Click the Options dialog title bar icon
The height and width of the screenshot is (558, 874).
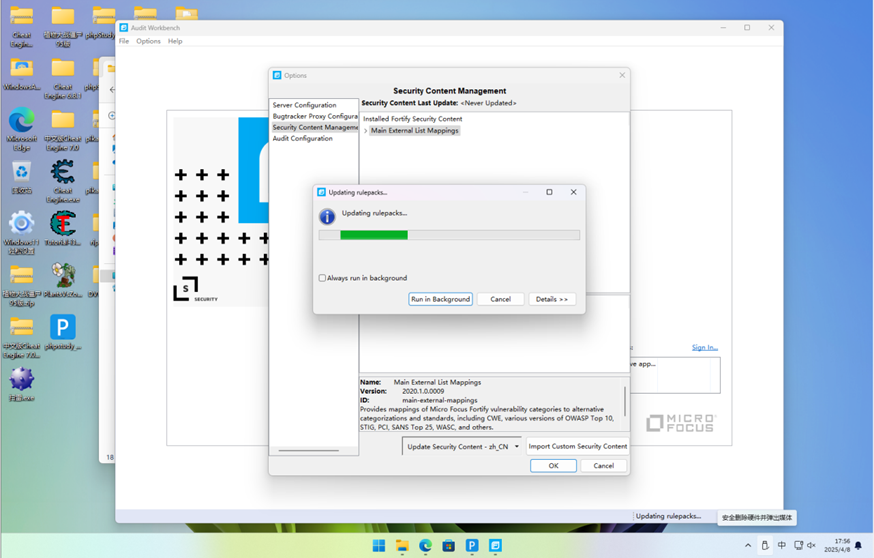pyautogui.click(x=277, y=75)
